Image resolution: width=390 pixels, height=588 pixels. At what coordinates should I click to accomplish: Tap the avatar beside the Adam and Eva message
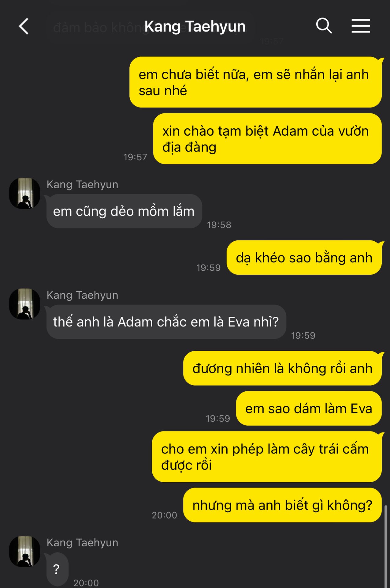pyautogui.click(x=25, y=304)
